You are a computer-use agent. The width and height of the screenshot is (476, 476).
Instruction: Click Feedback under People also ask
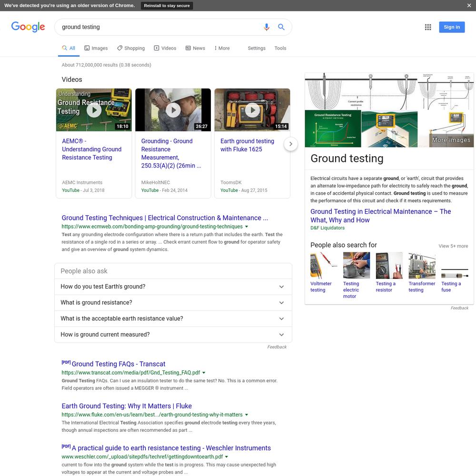pos(277,347)
